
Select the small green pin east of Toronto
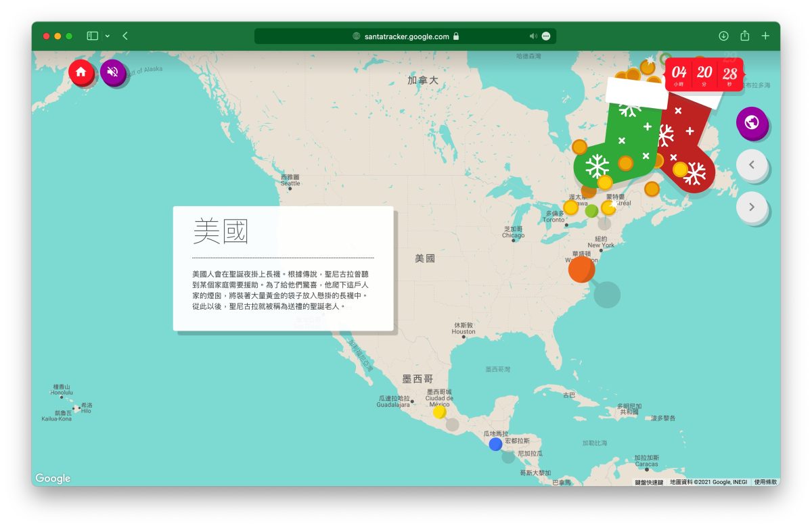591,211
